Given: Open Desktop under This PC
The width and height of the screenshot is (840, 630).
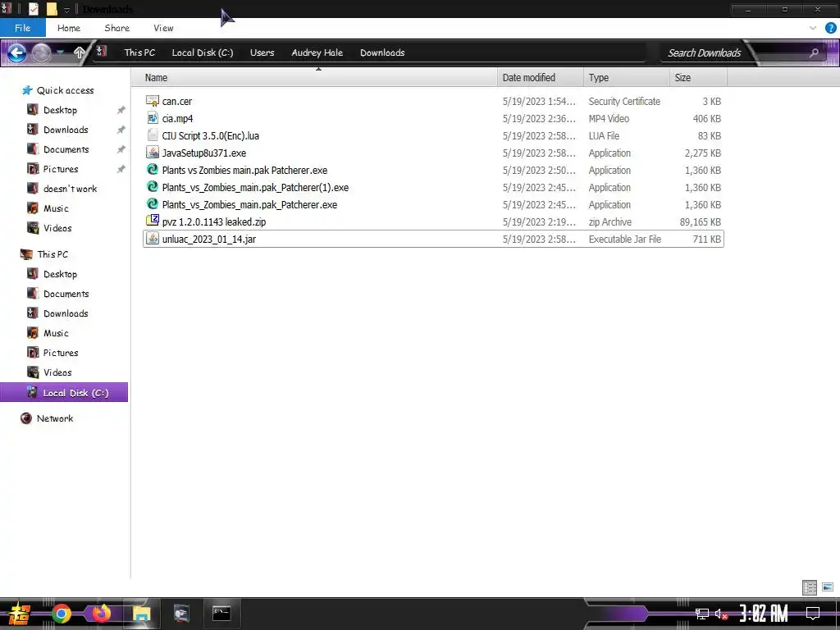Looking at the screenshot, I should pos(60,274).
